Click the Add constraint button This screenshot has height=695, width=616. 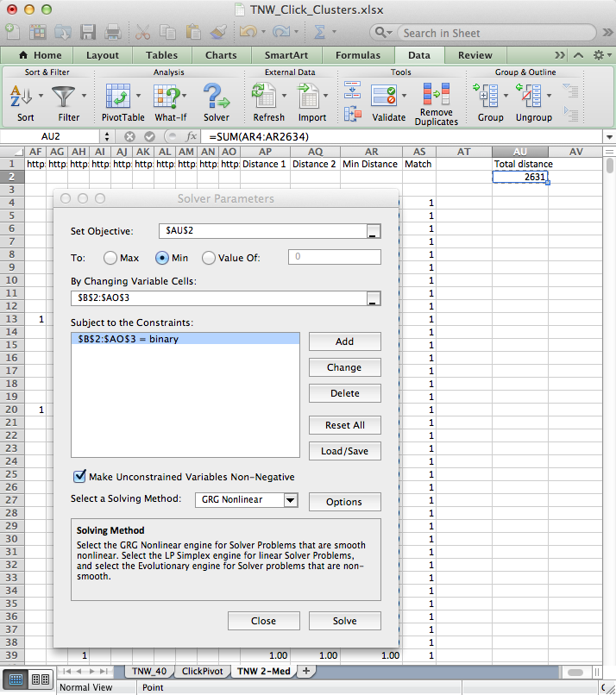[344, 341]
